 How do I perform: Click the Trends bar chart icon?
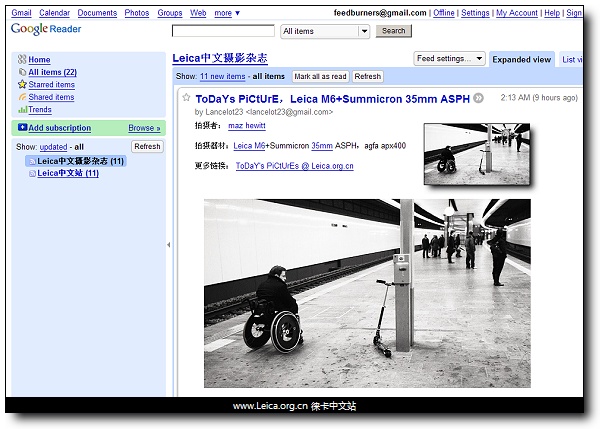[22, 110]
